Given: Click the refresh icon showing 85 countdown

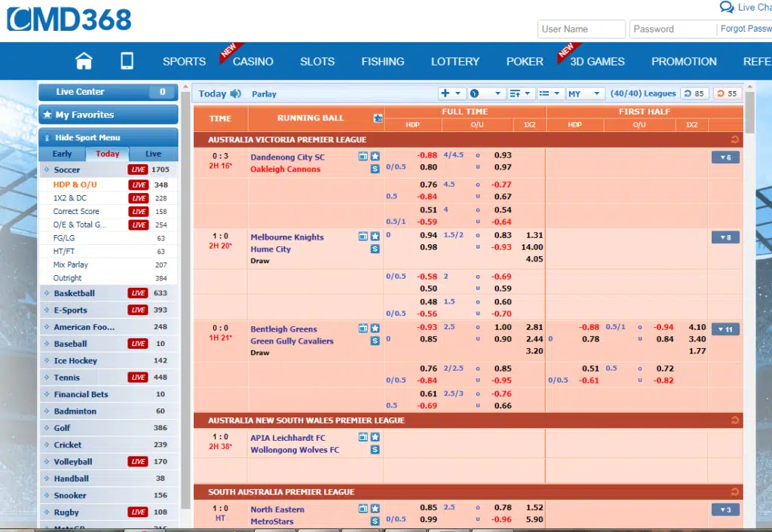Looking at the screenshot, I should click(x=693, y=93).
